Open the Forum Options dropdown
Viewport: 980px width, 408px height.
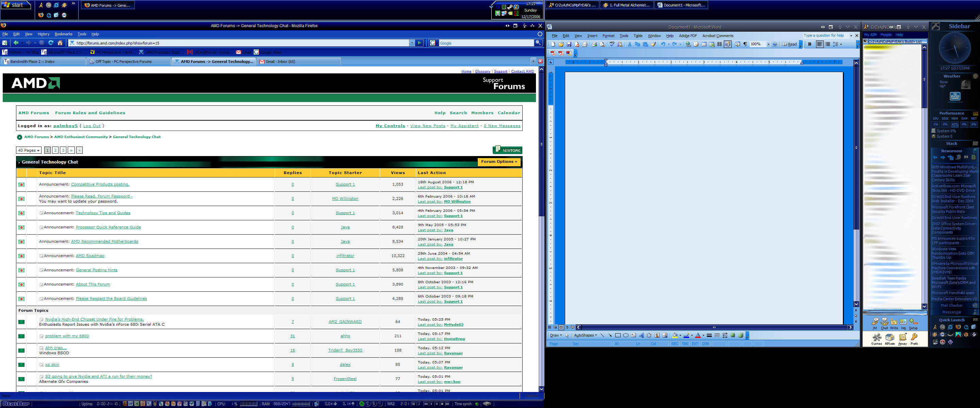pos(499,161)
